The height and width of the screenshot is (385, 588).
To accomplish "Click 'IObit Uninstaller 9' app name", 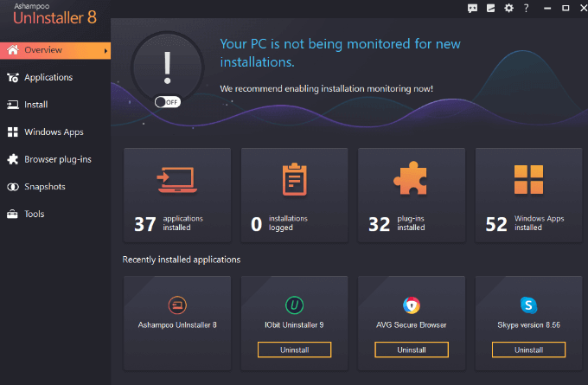I will pyautogui.click(x=294, y=325).
